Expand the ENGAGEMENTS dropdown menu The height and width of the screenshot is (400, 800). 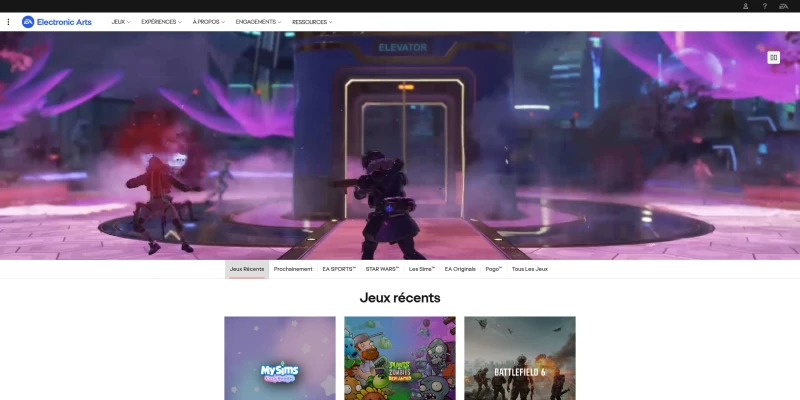pos(258,22)
